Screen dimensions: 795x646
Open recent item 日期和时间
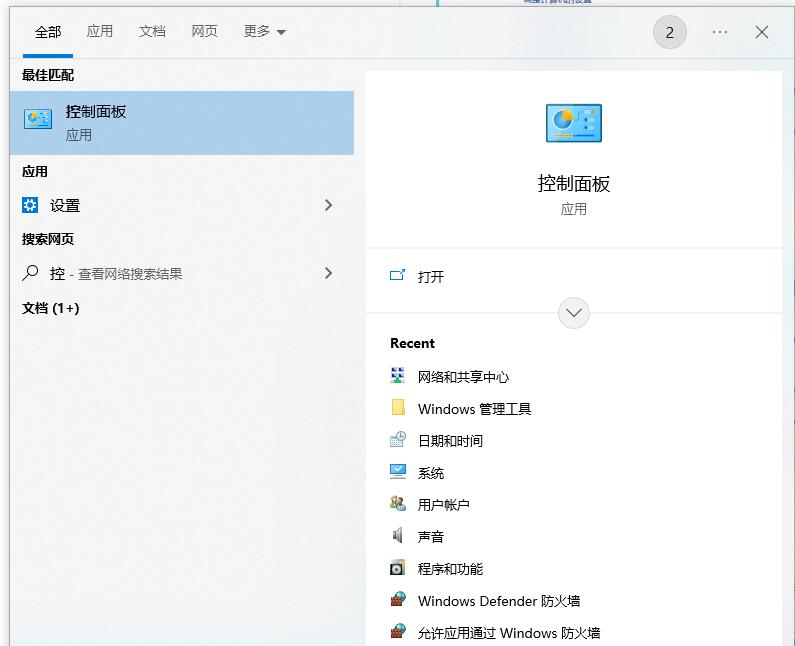point(450,441)
